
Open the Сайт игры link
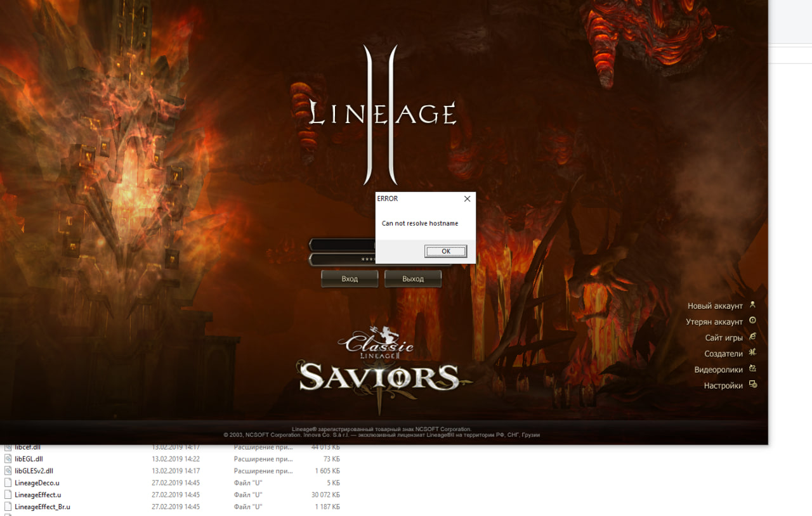(724, 338)
